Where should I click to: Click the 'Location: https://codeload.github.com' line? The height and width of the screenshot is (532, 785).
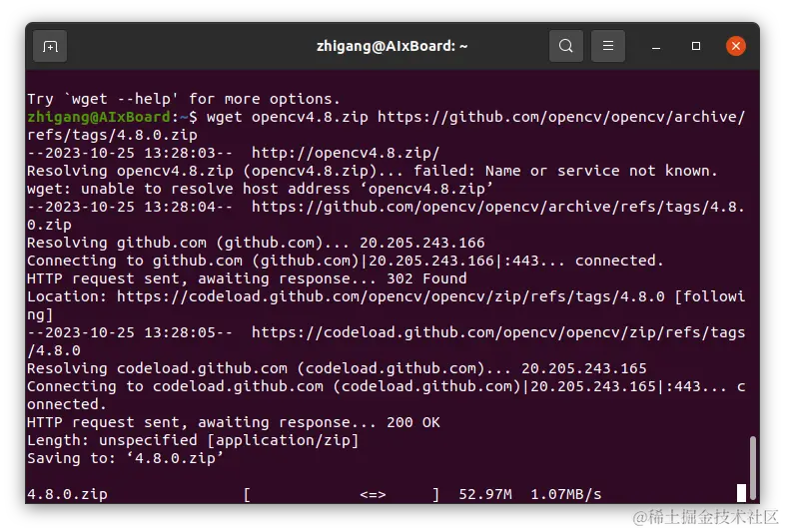point(386,305)
